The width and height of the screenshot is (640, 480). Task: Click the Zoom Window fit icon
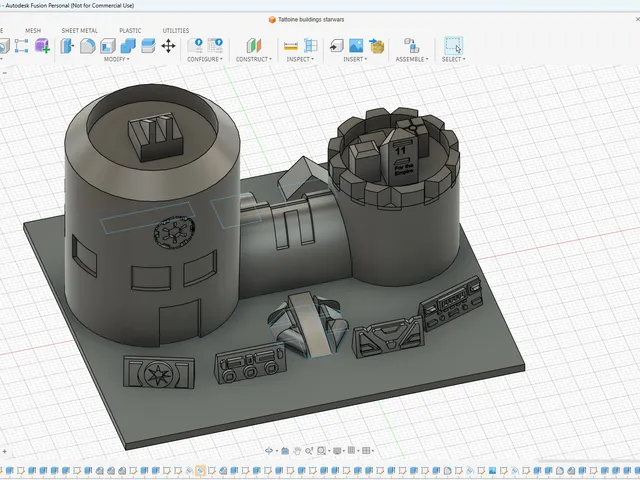(x=322, y=451)
